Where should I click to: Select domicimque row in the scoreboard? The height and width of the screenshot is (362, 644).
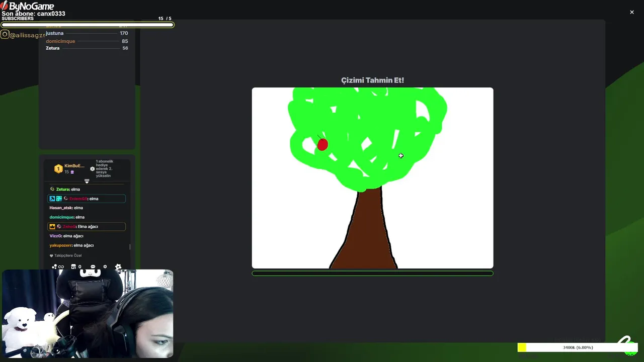(x=87, y=41)
